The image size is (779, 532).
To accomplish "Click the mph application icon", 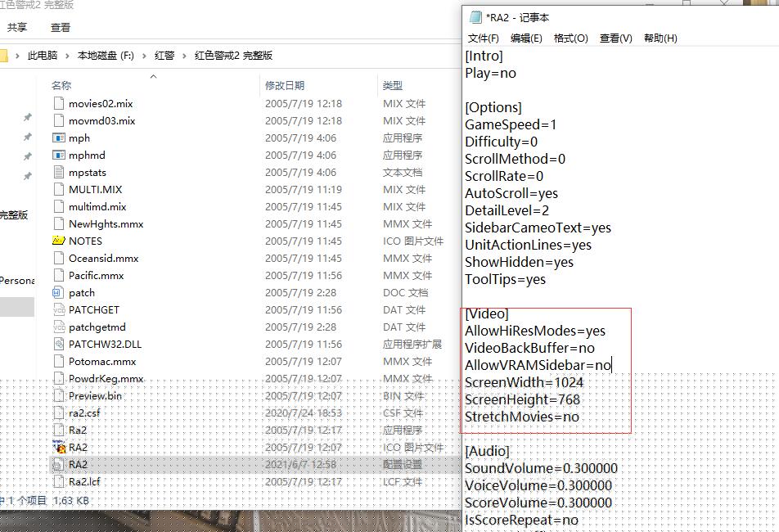I will [x=59, y=138].
